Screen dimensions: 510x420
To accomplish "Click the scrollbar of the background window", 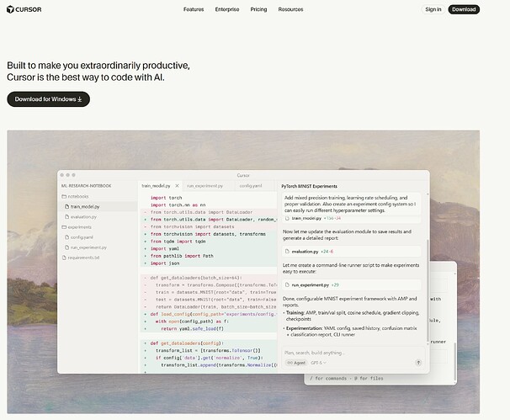I will point(454,361).
